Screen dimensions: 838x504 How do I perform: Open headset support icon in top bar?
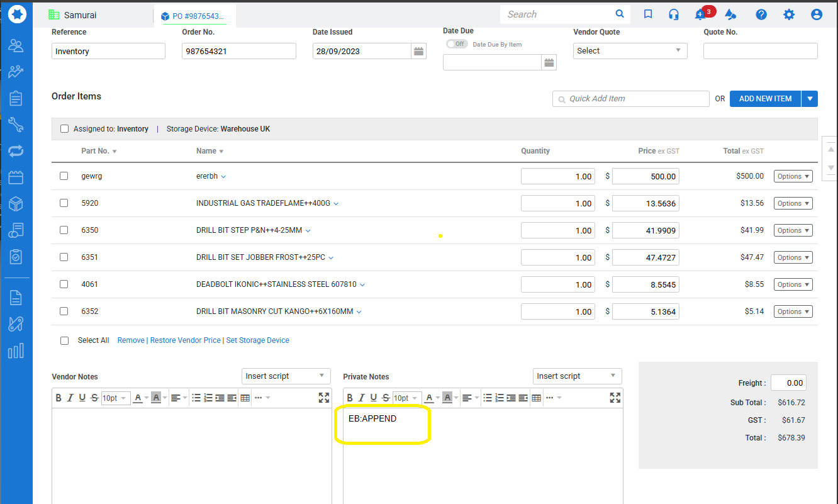click(x=674, y=14)
